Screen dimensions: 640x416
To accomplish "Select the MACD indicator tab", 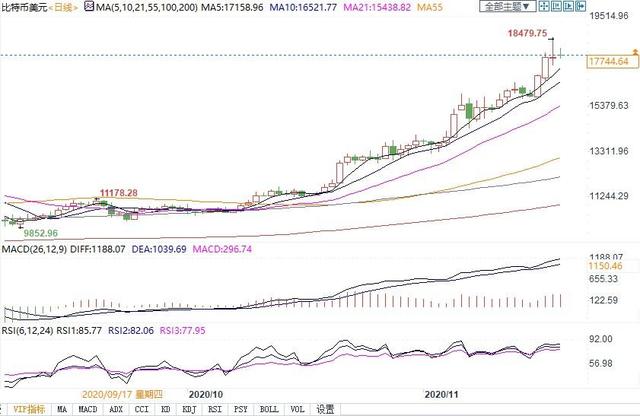I will [x=88, y=409].
